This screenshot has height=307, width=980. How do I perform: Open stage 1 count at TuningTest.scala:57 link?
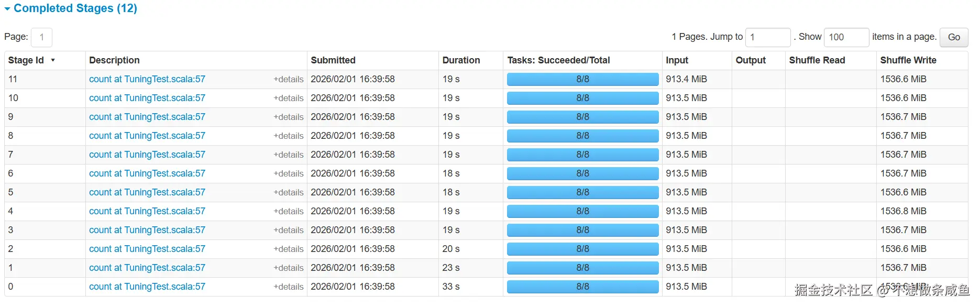[147, 268]
